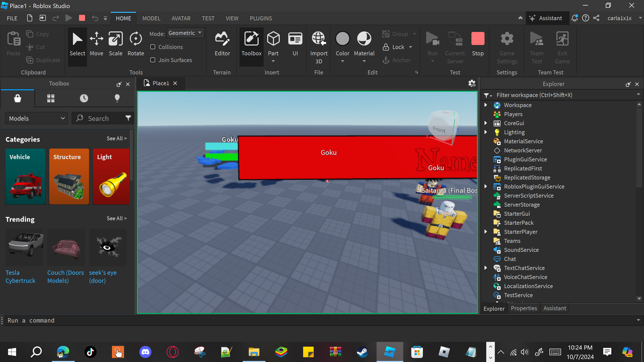Click the Import 3D icon
644x362 pixels.
[x=318, y=39]
